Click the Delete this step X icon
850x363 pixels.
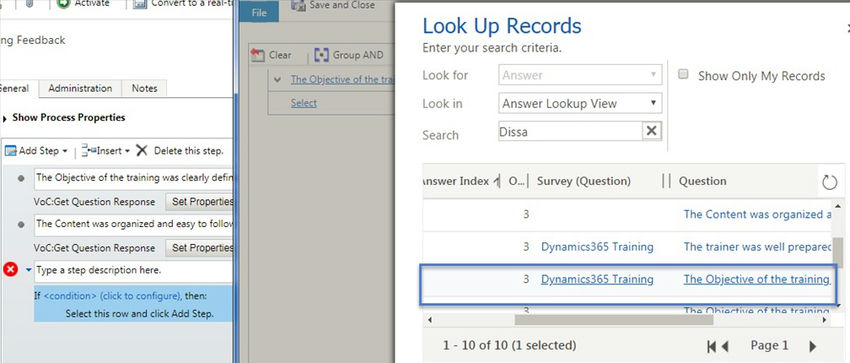click(141, 150)
